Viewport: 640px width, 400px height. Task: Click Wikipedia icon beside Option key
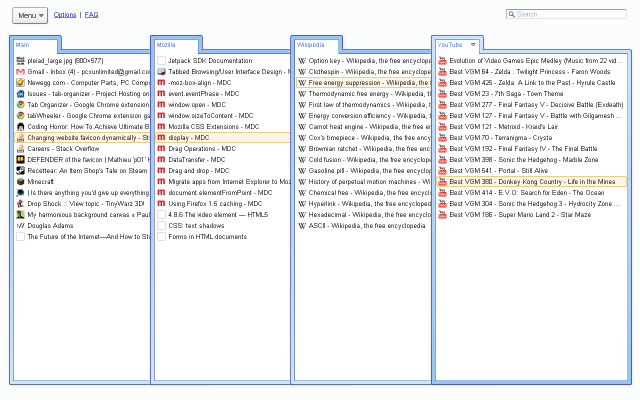click(302, 61)
